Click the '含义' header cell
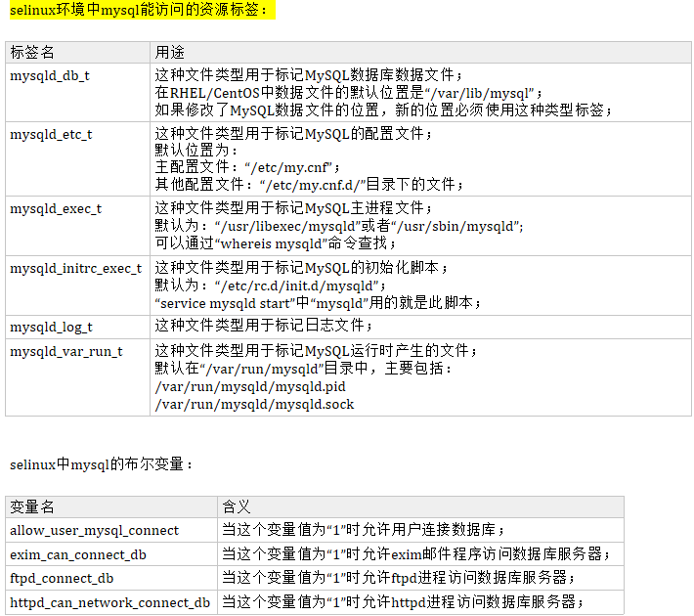 tap(420, 507)
